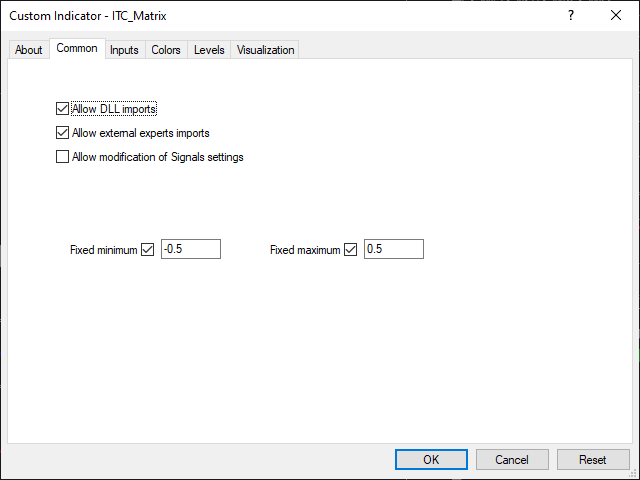Switch to the Inputs tab
Image resolution: width=640 pixels, height=480 pixels.
(x=124, y=50)
